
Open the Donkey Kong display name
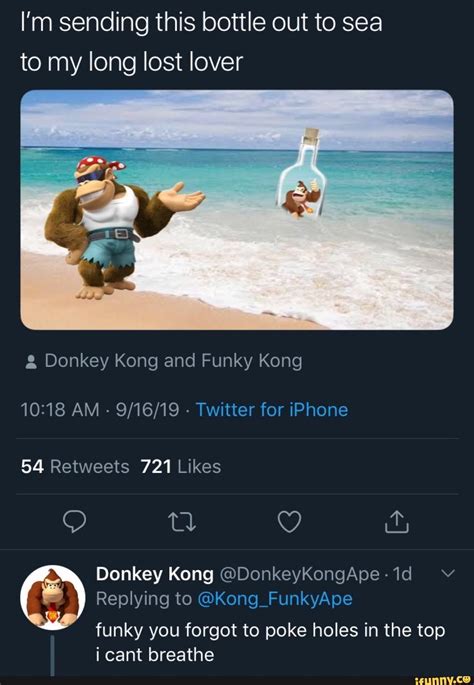[x=155, y=574]
